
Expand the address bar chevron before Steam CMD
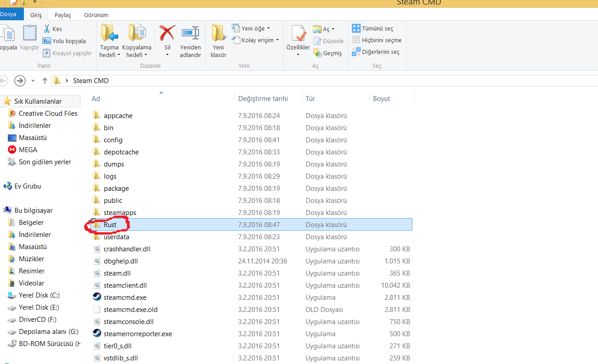tap(67, 81)
